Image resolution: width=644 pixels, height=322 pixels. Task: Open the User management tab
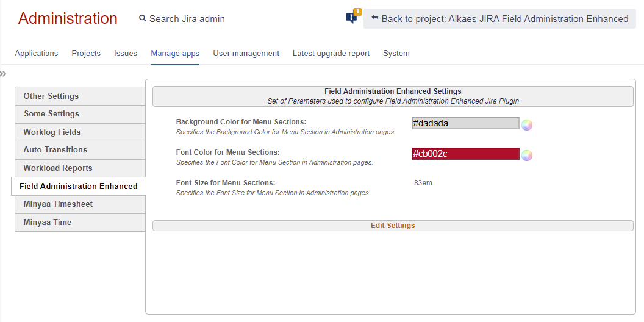click(246, 54)
